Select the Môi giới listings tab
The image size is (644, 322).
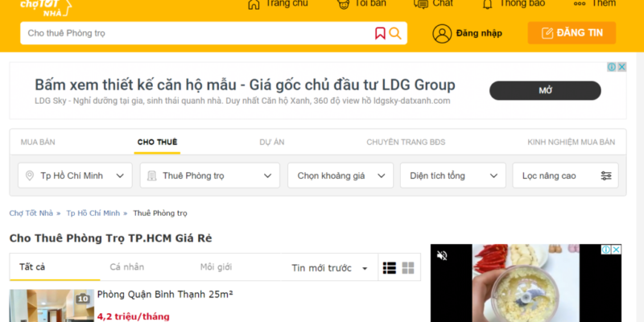tap(216, 267)
